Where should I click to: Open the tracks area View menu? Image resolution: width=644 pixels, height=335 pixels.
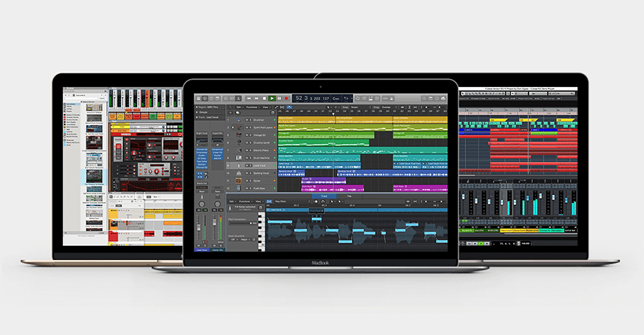coord(266,107)
